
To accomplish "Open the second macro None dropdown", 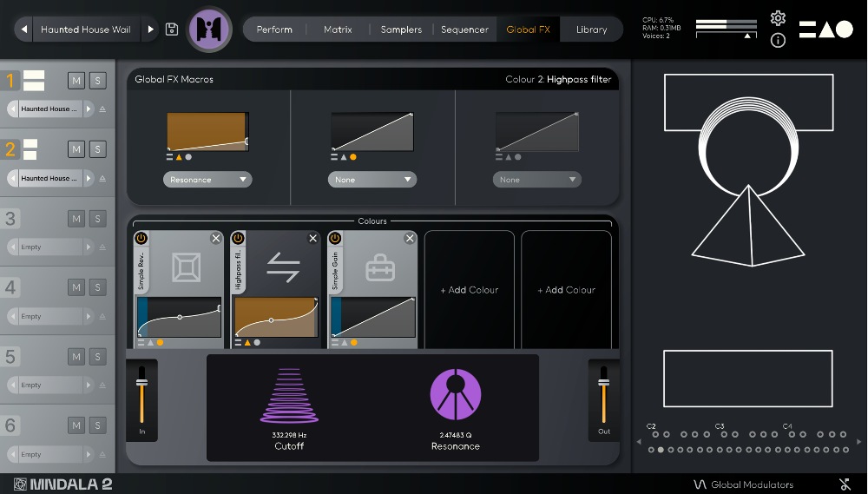I will click(x=372, y=180).
